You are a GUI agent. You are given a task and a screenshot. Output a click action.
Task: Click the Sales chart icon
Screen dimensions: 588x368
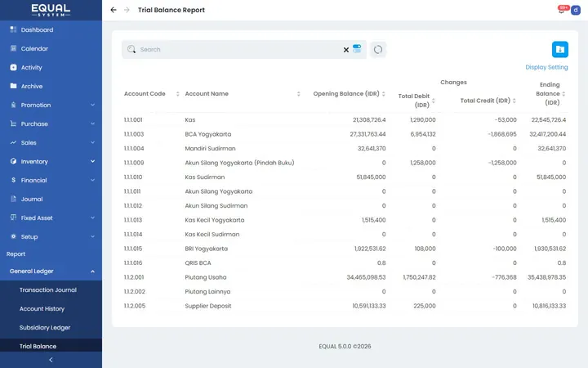pyautogui.click(x=14, y=142)
